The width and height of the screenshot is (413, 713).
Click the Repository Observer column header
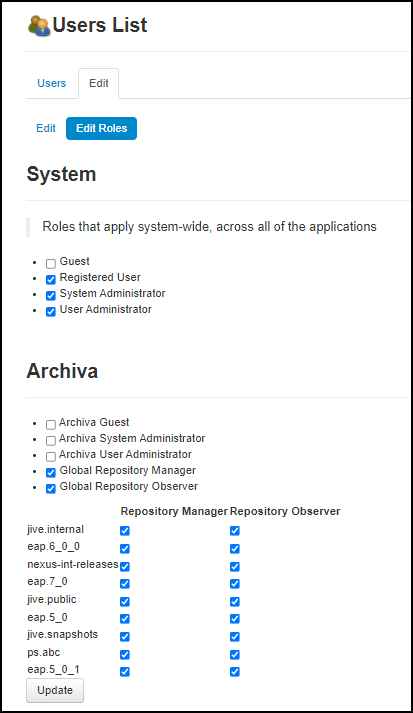[285, 512]
